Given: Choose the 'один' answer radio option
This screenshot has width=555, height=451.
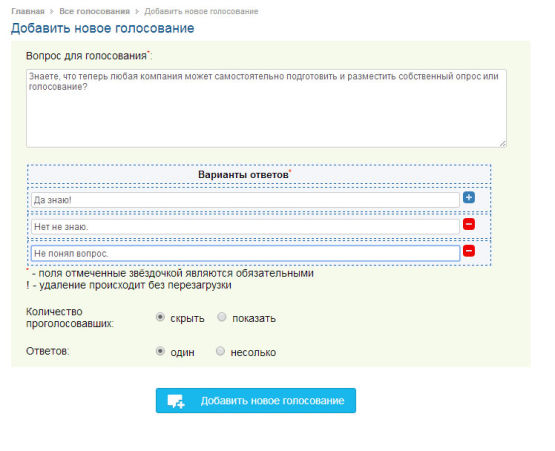Looking at the screenshot, I should [x=160, y=351].
